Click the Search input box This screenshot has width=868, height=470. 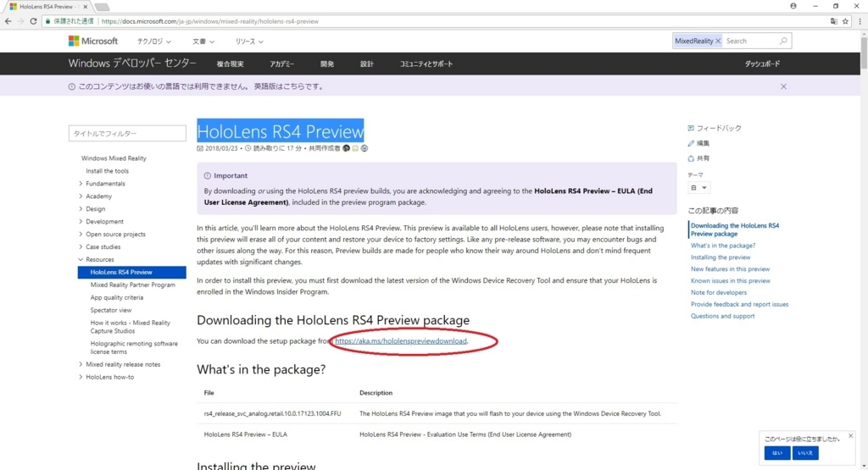click(x=750, y=41)
